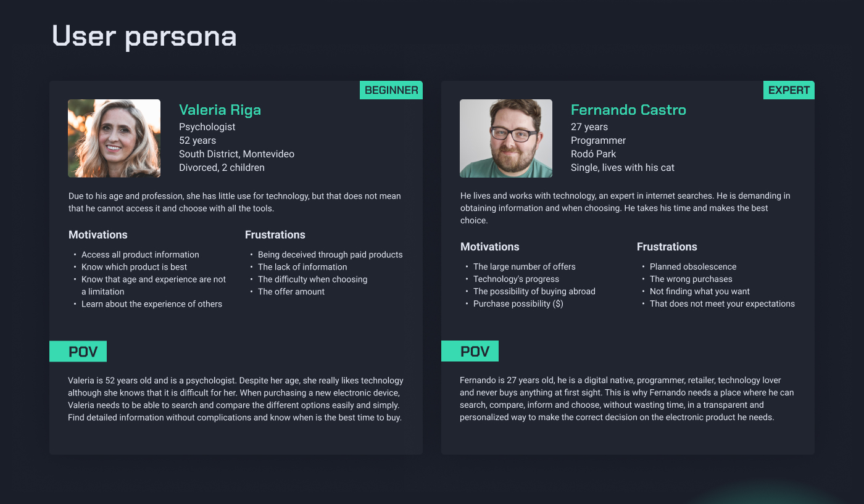
Task: Click Technology's progress item
Action: click(516, 279)
